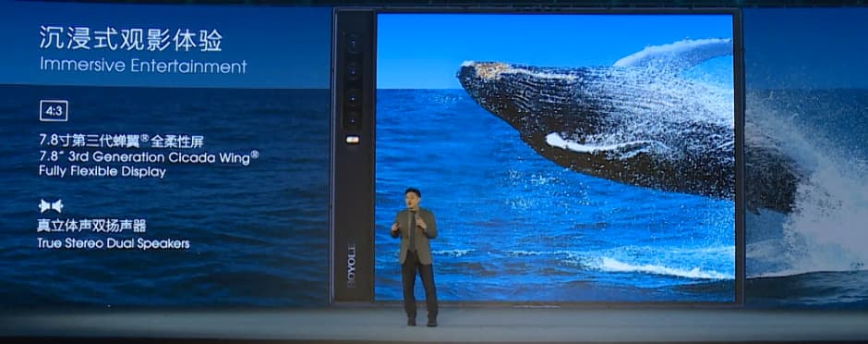Click the 4:3 aspect ratio badge
868x344 pixels.
coord(54,111)
